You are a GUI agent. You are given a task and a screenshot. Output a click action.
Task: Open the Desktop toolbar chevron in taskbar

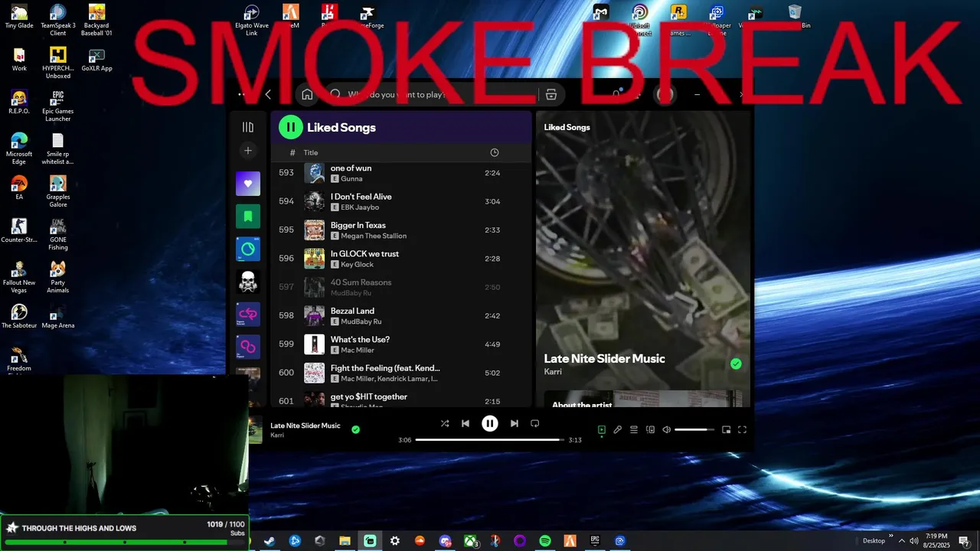(890, 536)
